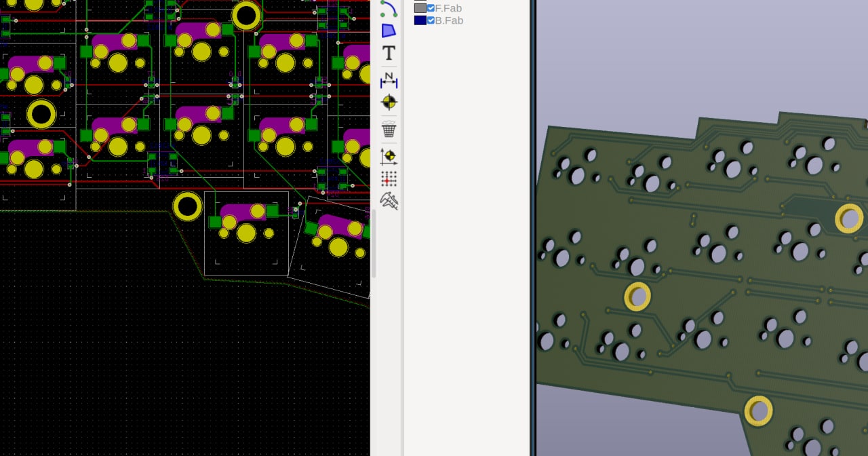Click the PCB canvas vertical scrollbar handle
This screenshot has width=868, height=456.
click(x=372, y=242)
